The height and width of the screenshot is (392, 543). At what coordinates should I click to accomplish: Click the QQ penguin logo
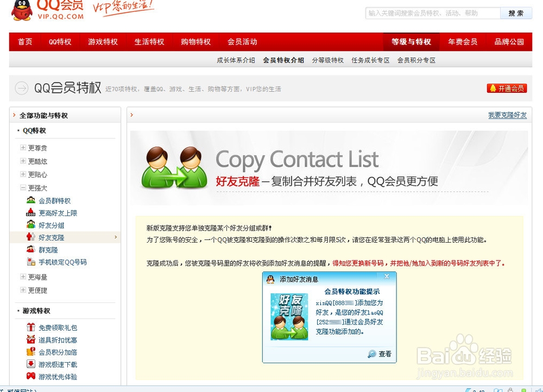coord(22,10)
